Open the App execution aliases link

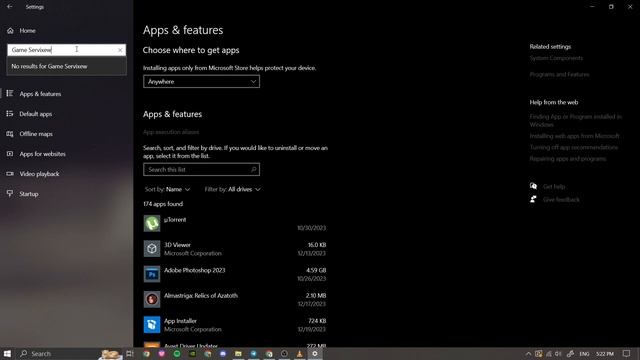pos(171,132)
